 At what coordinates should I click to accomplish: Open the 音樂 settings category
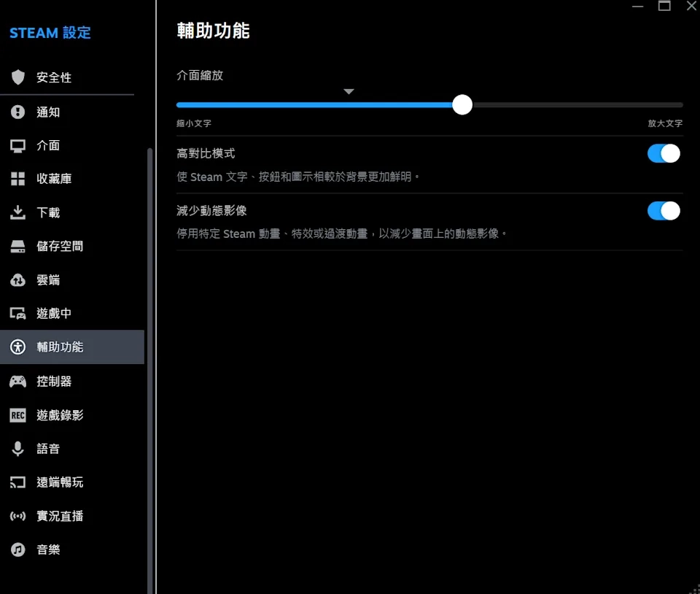[48, 549]
